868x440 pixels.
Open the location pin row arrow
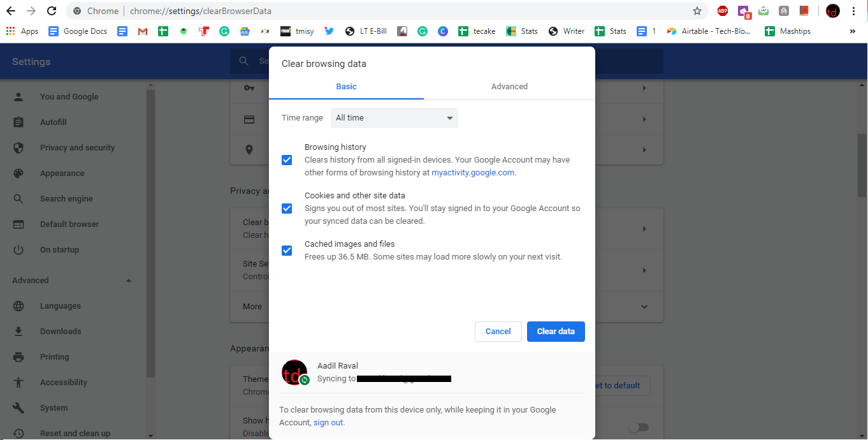pyautogui.click(x=644, y=150)
